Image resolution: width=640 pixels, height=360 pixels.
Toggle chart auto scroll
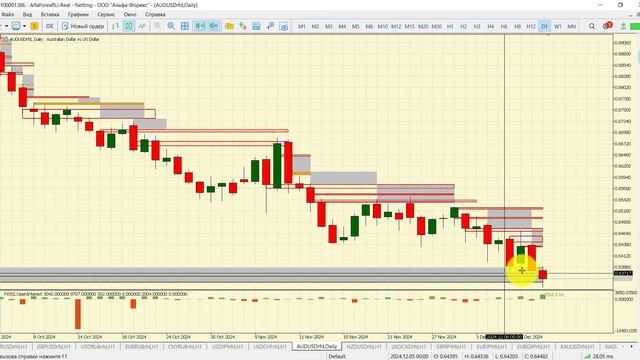pyautogui.click(x=200, y=26)
